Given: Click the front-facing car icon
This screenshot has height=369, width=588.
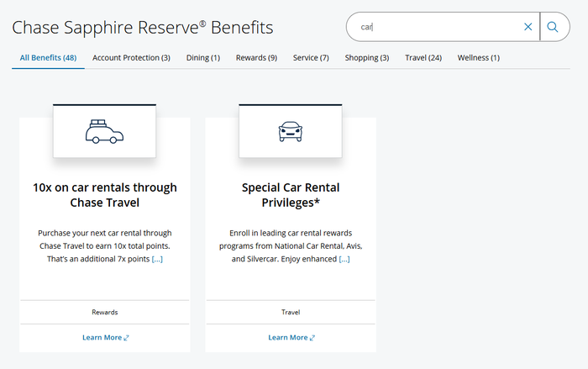Looking at the screenshot, I should 291,131.
